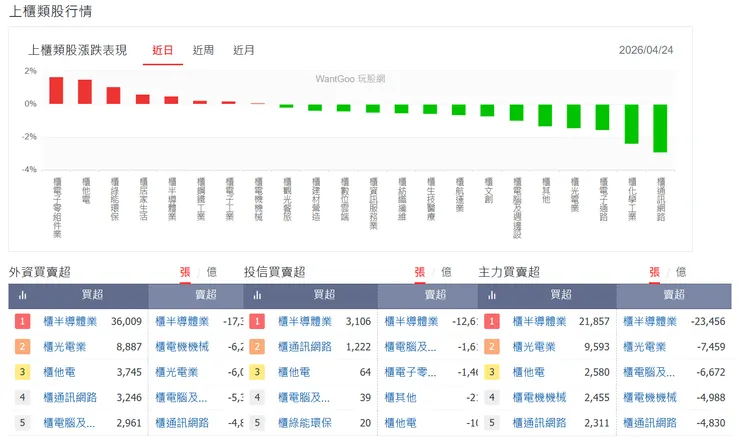
Task: Switch 投信買賣超 unit to 億
Action: [446, 272]
